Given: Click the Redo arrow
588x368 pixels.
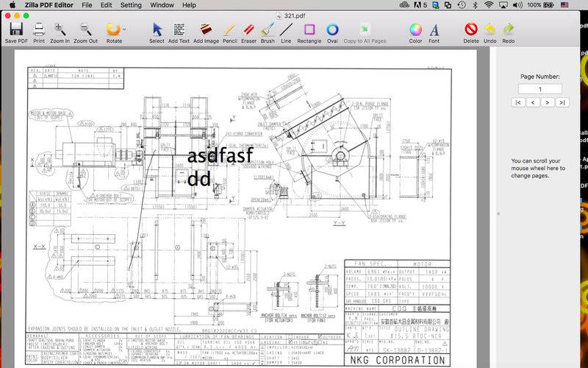Looking at the screenshot, I should 509,29.
